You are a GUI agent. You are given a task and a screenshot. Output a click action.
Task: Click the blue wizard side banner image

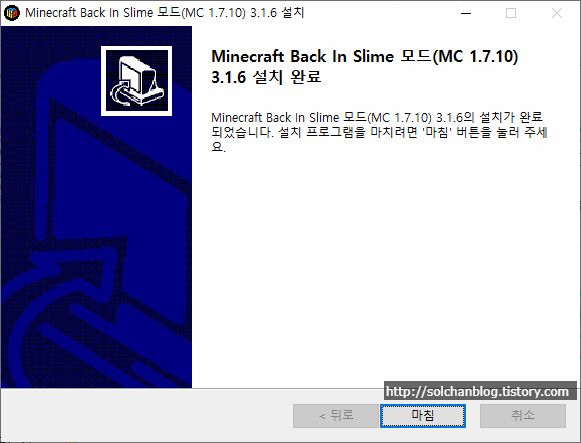96,207
